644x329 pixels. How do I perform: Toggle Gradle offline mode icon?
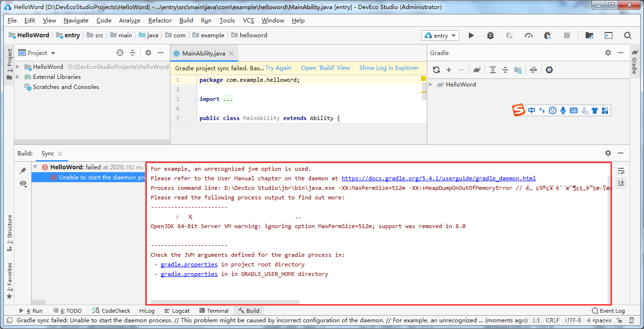(x=533, y=70)
